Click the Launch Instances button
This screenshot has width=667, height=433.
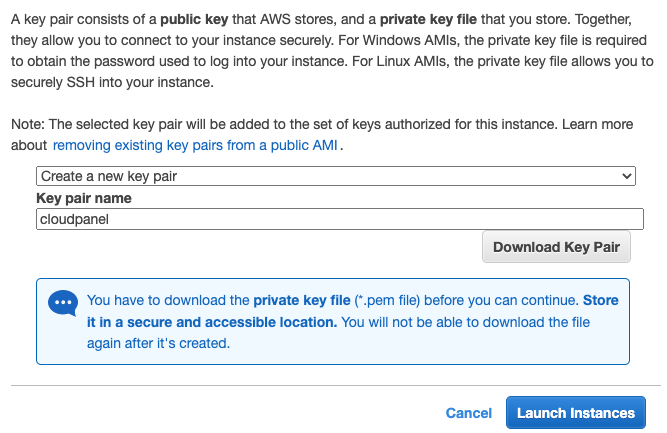pyautogui.click(x=576, y=413)
